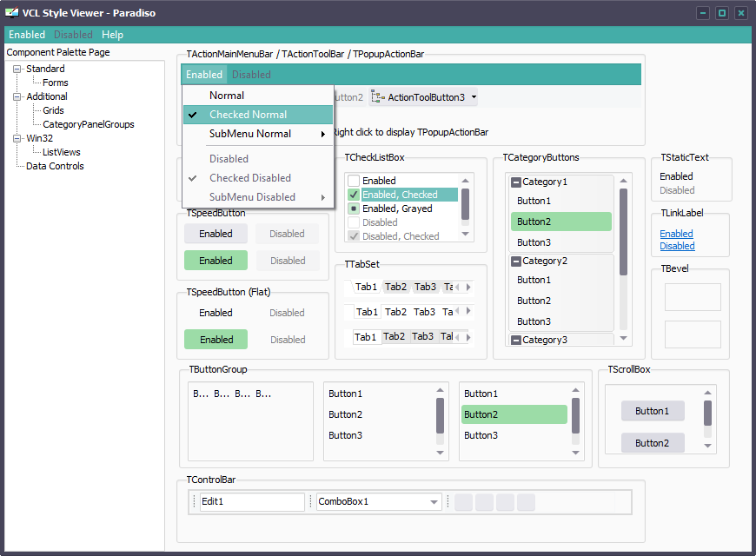Click Button1 under Category2
Viewport: 756px width, 556px height.
coord(561,280)
